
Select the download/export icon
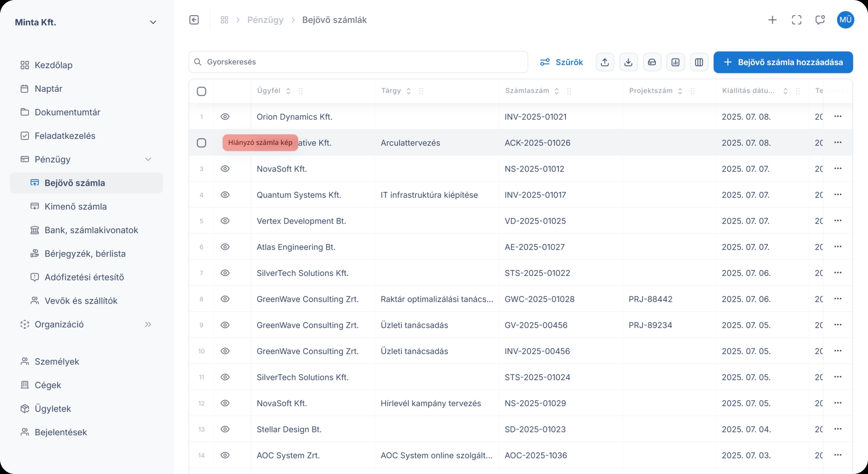pyautogui.click(x=629, y=62)
